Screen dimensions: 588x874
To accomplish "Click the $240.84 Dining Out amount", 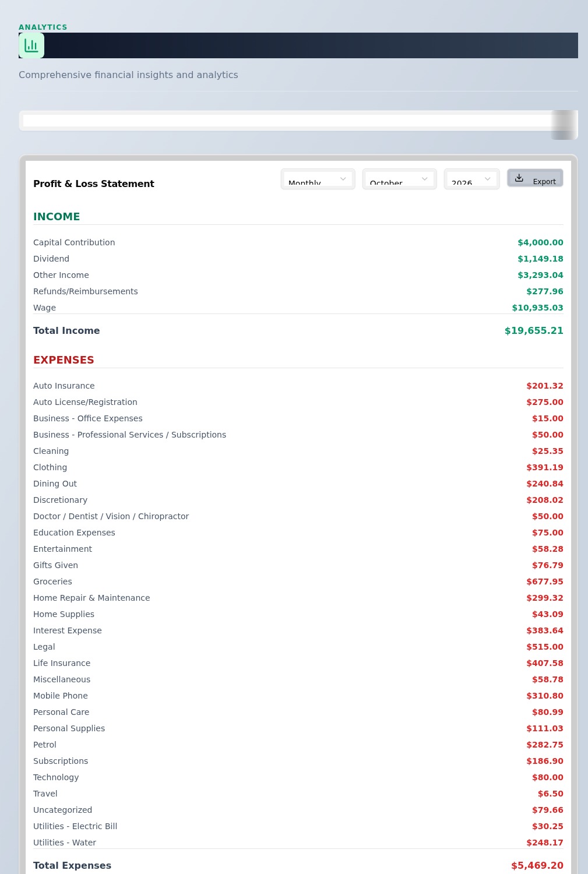I will click(x=545, y=484).
